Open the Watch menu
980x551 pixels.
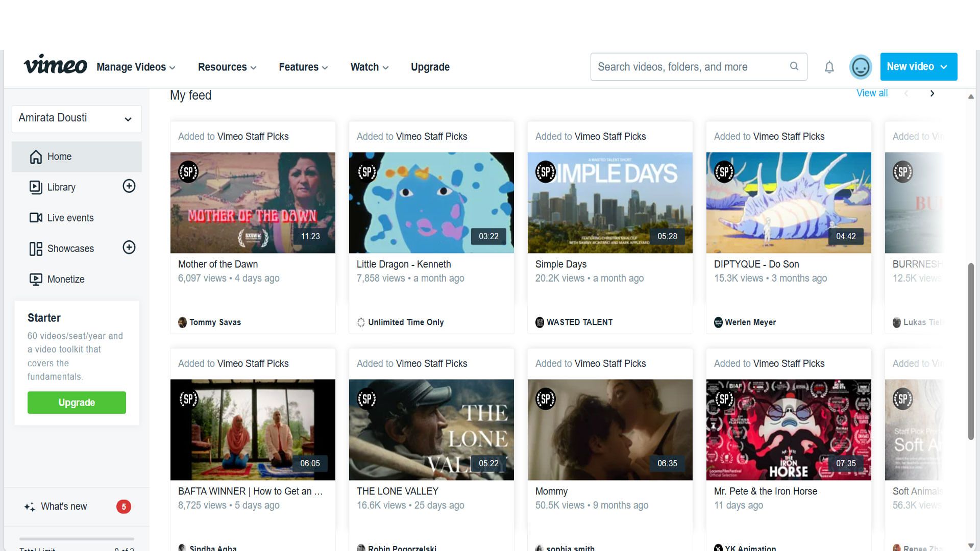(x=369, y=67)
